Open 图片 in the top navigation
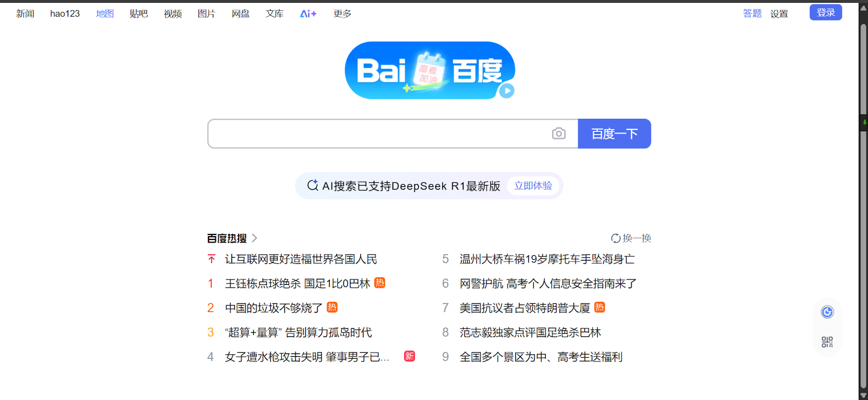Viewport: 868px width, 400px height. click(206, 14)
